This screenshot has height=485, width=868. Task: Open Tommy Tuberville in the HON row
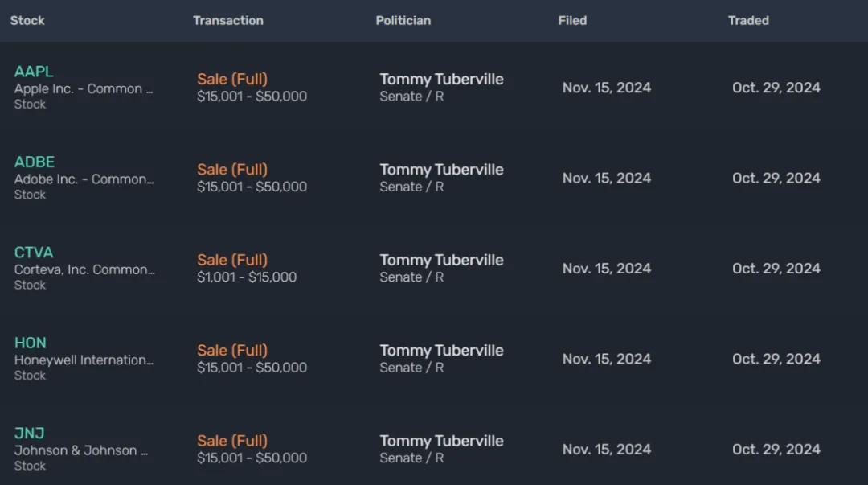pos(441,351)
